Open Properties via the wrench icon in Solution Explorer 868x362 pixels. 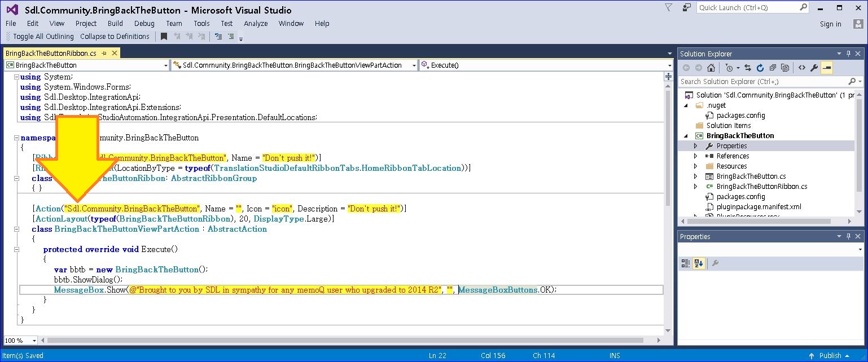point(814,68)
